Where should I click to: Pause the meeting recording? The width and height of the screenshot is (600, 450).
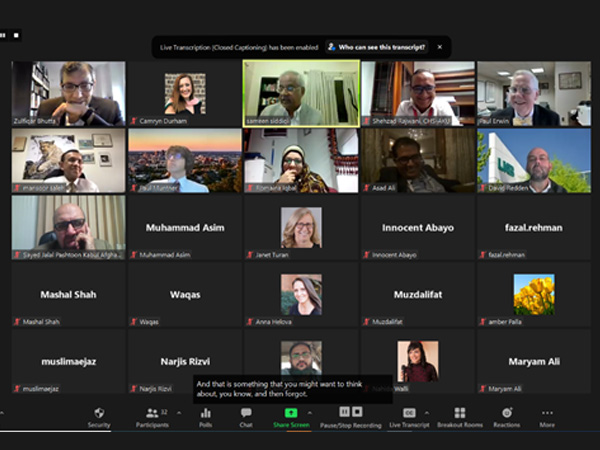click(x=345, y=412)
